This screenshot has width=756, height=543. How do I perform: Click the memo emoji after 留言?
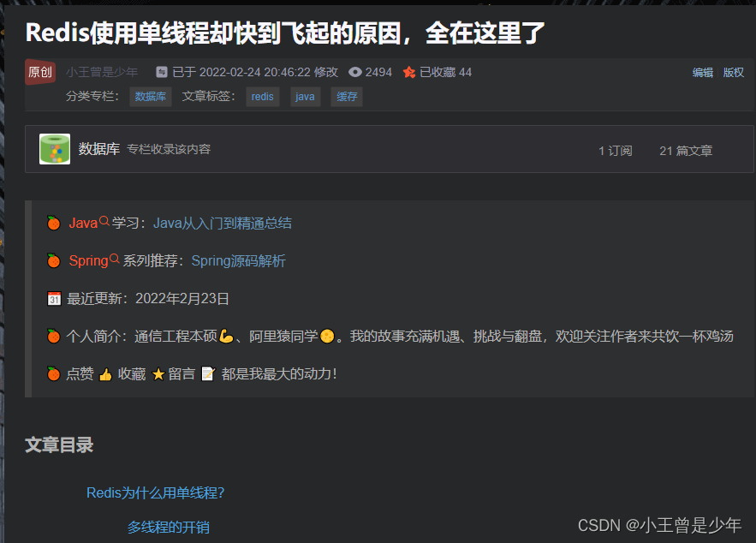207,374
